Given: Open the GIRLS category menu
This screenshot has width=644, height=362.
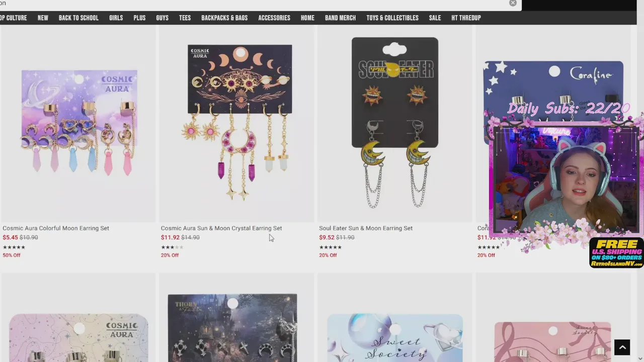Looking at the screenshot, I should [x=116, y=18].
